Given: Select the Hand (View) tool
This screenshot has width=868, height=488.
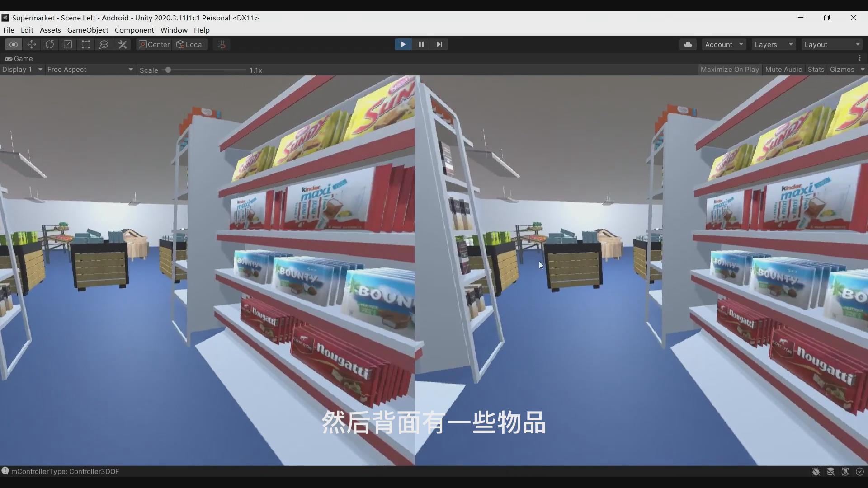Looking at the screenshot, I should pyautogui.click(x=14, y=44).
